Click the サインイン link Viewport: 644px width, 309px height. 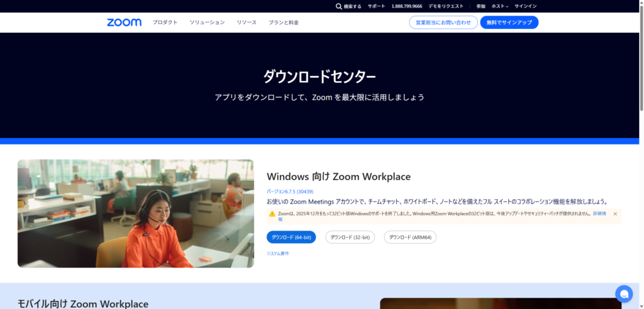click(x=525, y=6)
